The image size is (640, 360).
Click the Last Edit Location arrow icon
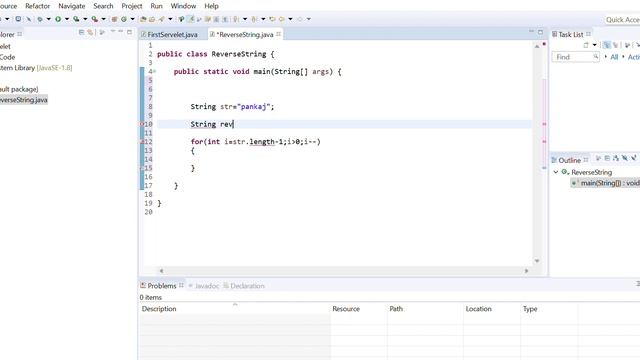coord(272,19)
